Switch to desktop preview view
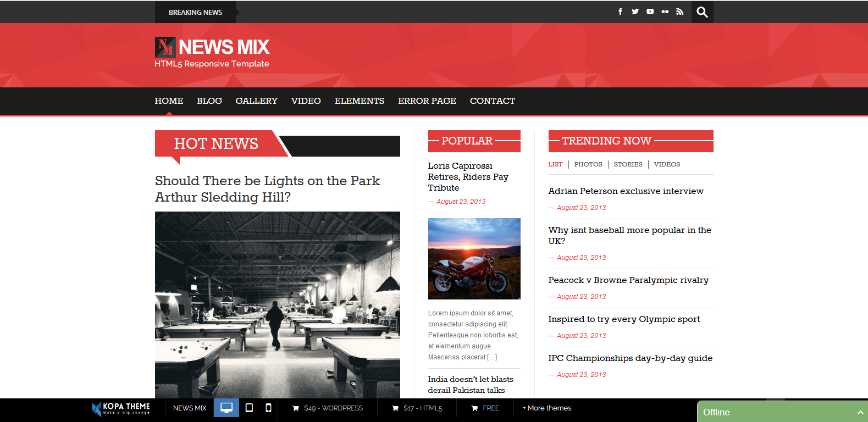This screenshot has width=868, height=422. tap(226, 408)
